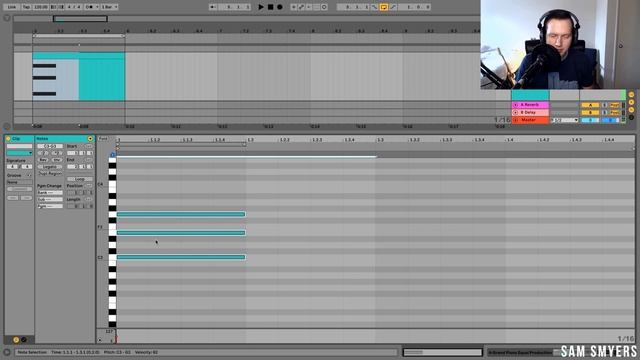Arm the Arrangement Record button

(x=280, y=7)
